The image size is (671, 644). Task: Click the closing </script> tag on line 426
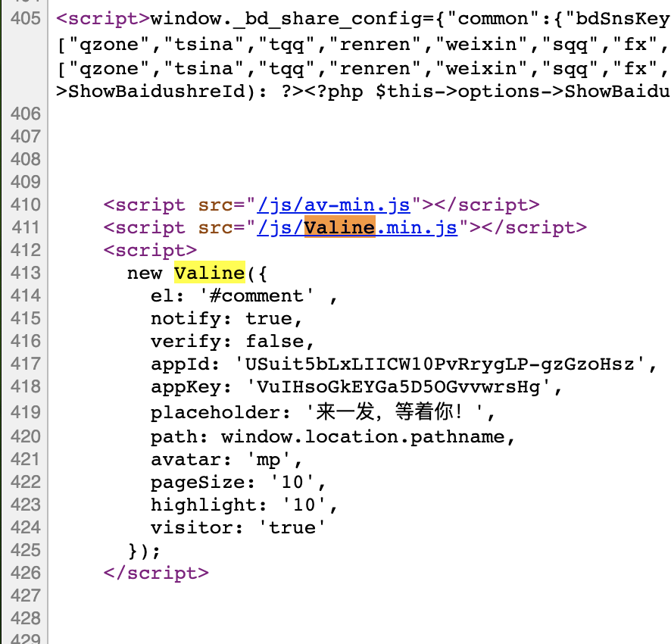pyautogui.click(x=156, y=574)
